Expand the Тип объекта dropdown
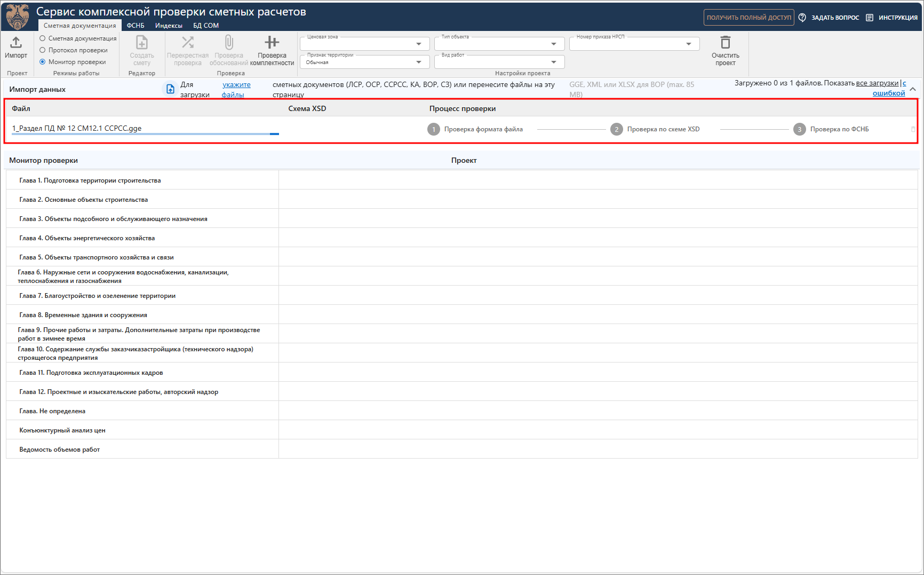 coord(554,44)
